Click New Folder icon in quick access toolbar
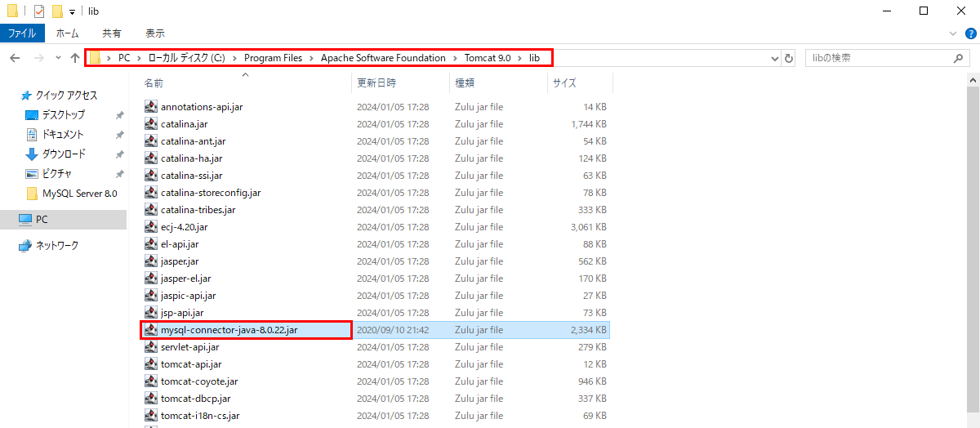This screenshot has width=980, height=428. pyautogui.click(x=56, y=11)
